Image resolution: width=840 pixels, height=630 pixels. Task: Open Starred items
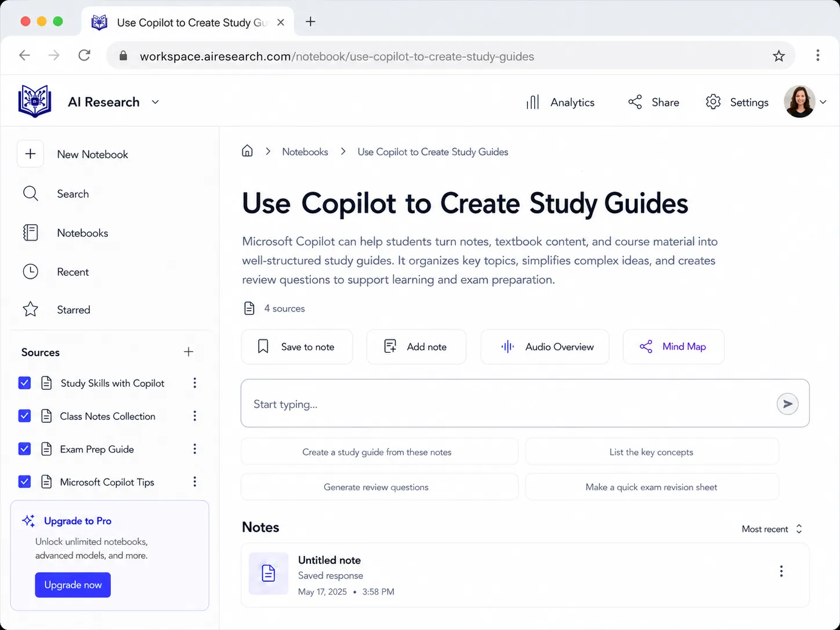(74, 310)
